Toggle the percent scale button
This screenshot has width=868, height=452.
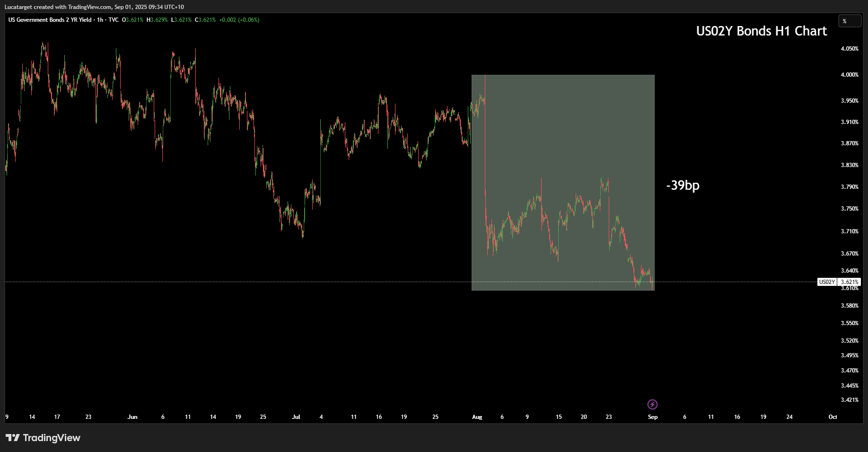(x=849, y=21)
